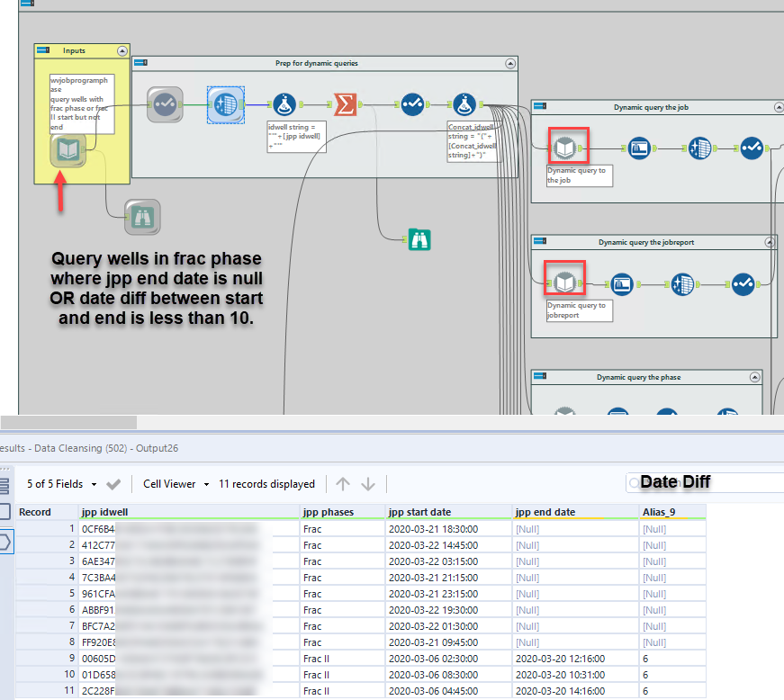Select the Dynamic Input tool for the job
This screenshot has height=700, width=784.
tap(565, 148)
